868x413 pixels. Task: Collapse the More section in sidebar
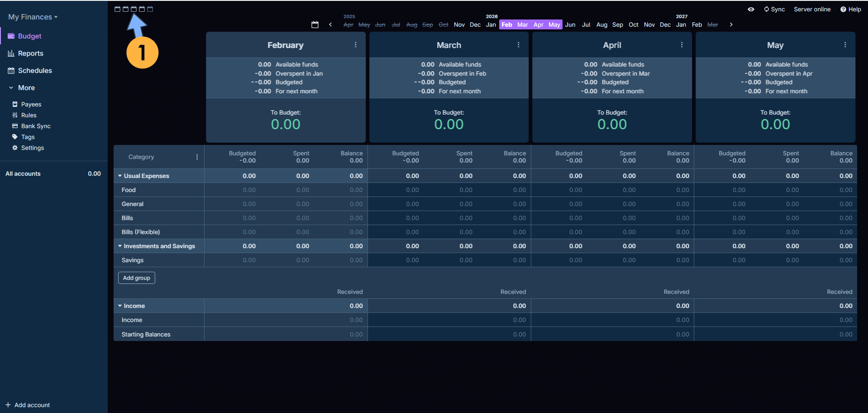pos(11,88)
